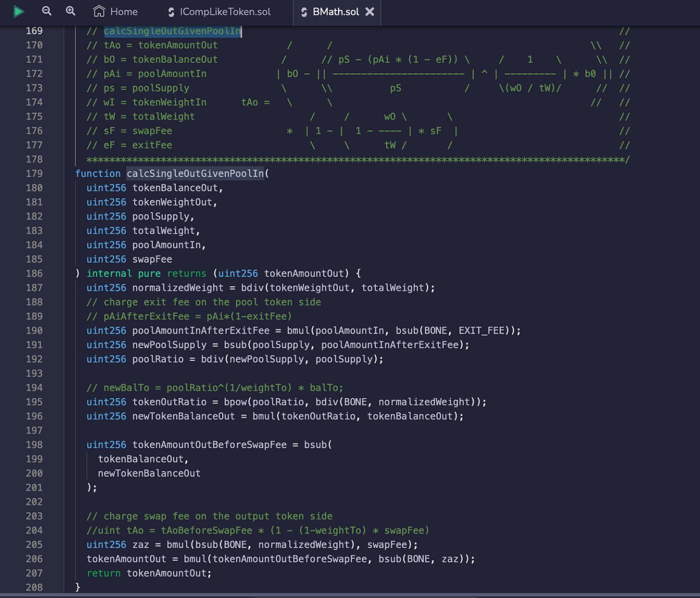This screenshot has width=700, height=598.
Task: Click the house icon on Home tab
Action: pyautogui.click(x=99, y=11)
